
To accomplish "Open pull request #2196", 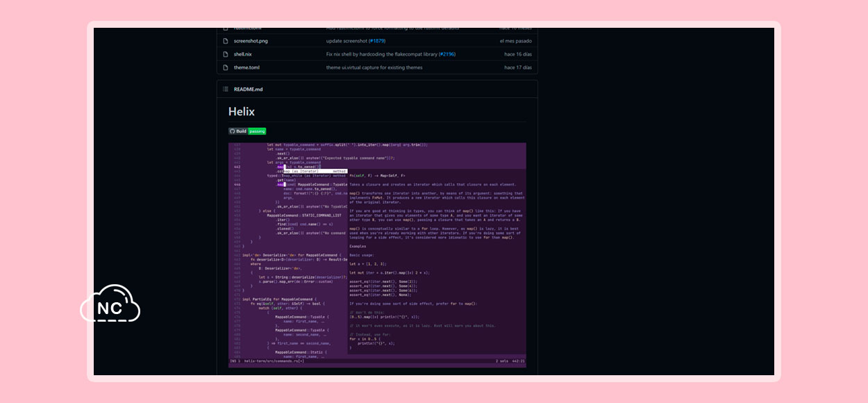I will point(447,54).
